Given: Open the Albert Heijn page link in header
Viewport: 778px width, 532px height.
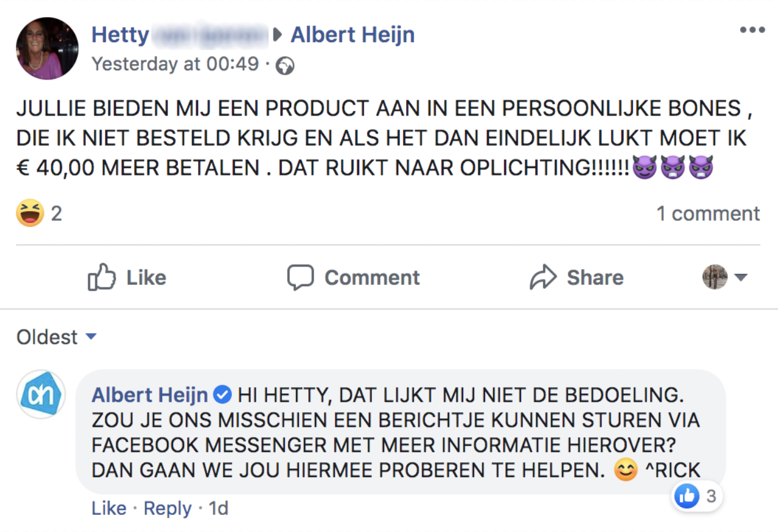Looking at the screenshot, I should (x=352, y=34).
